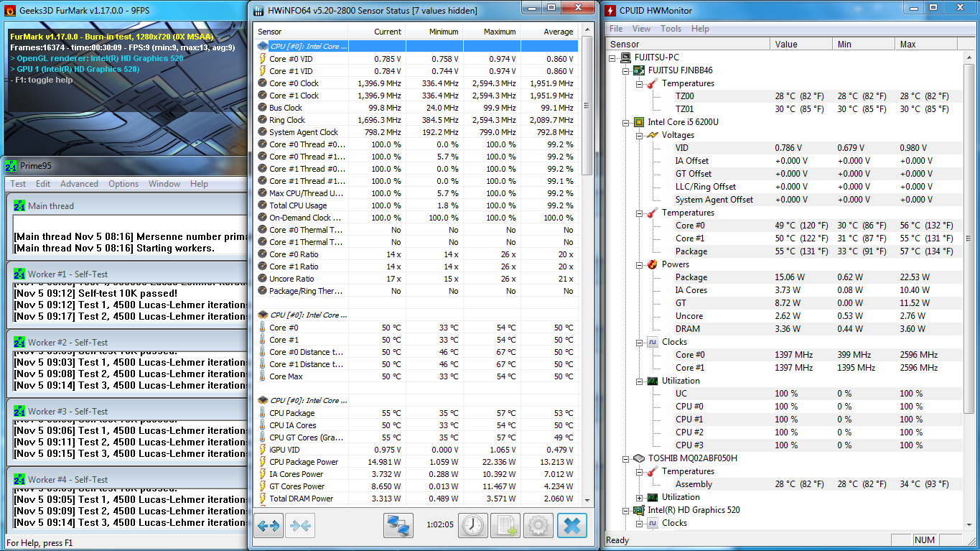Click the CPU chip icon beside Intel Core i5 6200U
Viewport: 980px width, 551px height.
click(638, 122)
